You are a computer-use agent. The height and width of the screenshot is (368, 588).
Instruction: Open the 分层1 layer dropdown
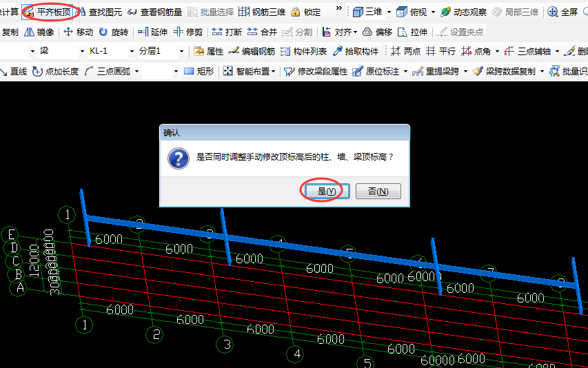coord(181,51)
